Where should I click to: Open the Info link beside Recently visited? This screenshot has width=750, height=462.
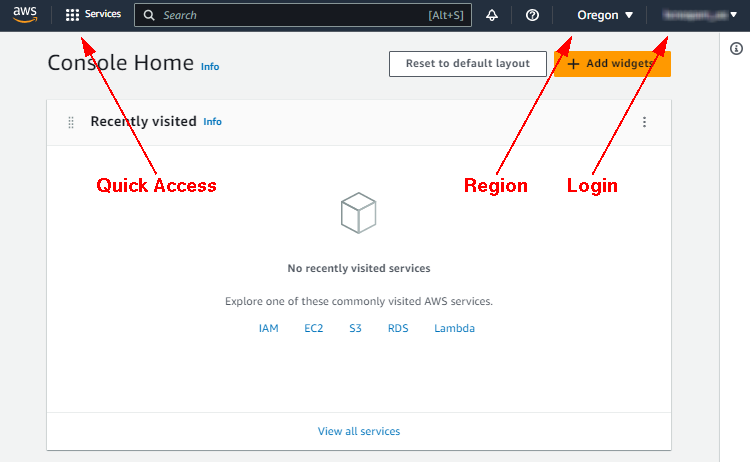(213, 122)
